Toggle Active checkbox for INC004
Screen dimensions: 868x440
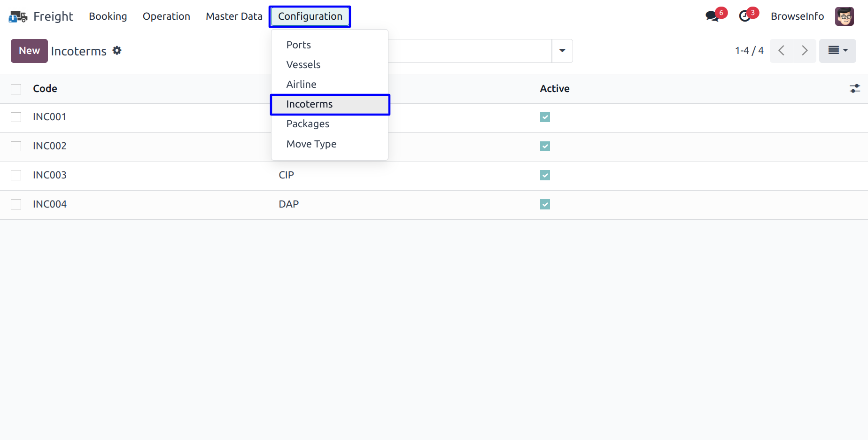coord(545,204)
